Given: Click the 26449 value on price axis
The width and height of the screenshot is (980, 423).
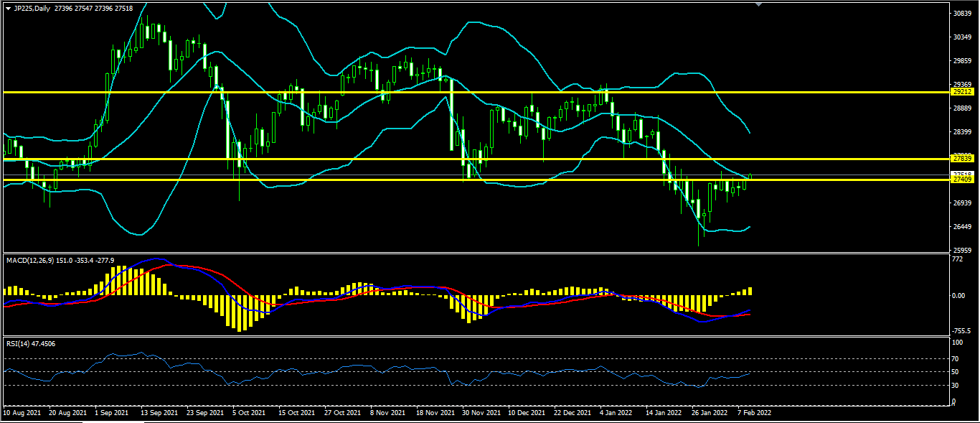Looking at the screenshot, I should [x=961, y=227].
